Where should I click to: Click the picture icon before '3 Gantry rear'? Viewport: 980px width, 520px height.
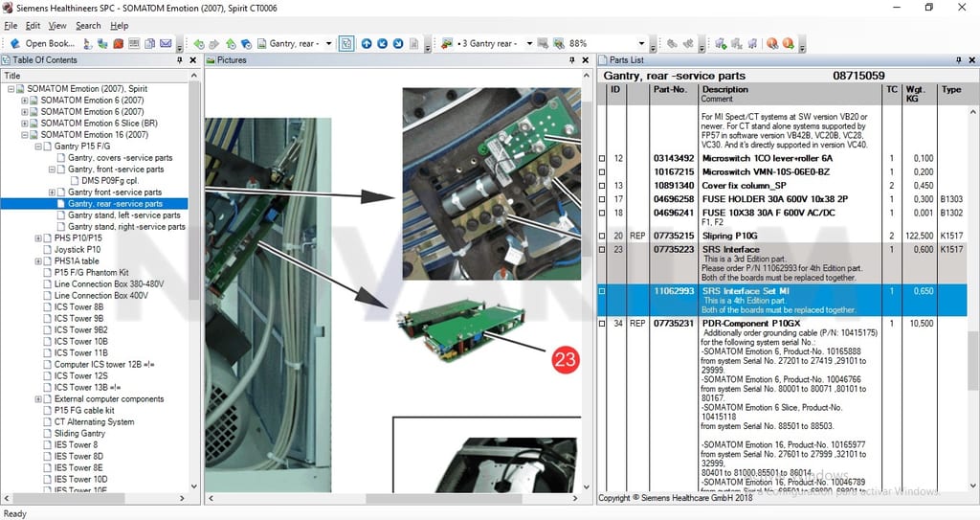pyautogui.click(x=446, y=43)
